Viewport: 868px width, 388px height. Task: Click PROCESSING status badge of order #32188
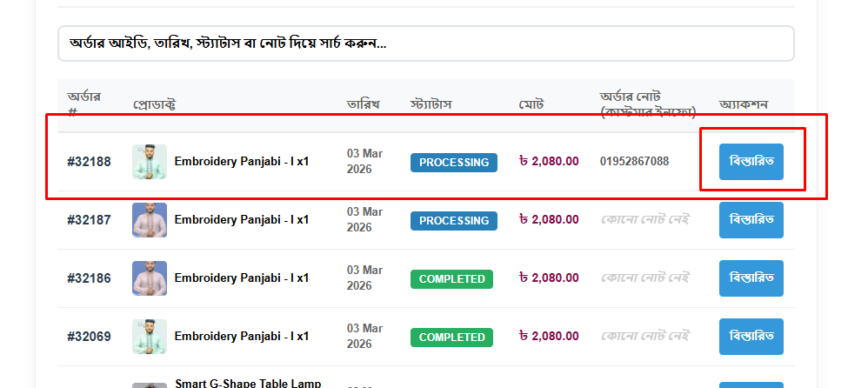point(454,163)
